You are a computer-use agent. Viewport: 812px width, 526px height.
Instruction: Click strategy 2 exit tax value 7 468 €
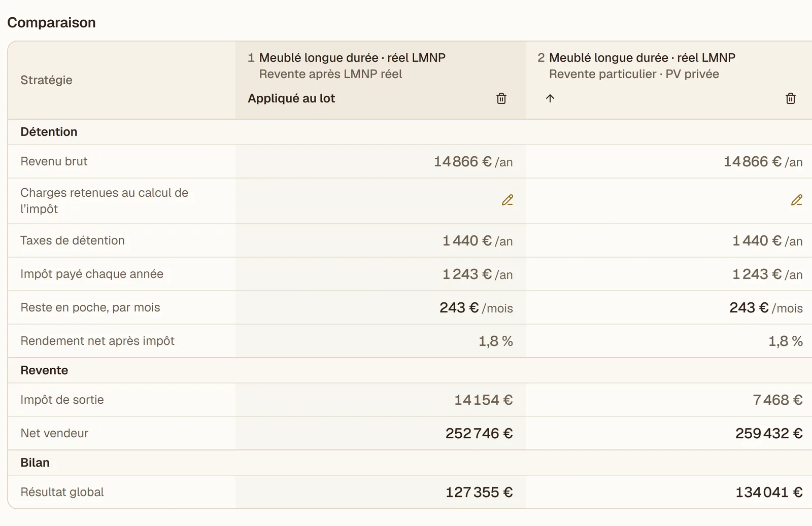click(777, 400)
